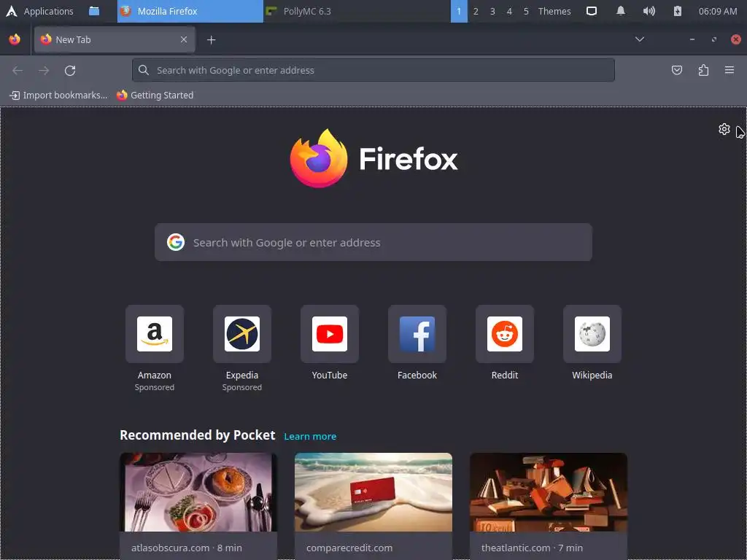Go forward with the forward arrow

tap(44, 71)
